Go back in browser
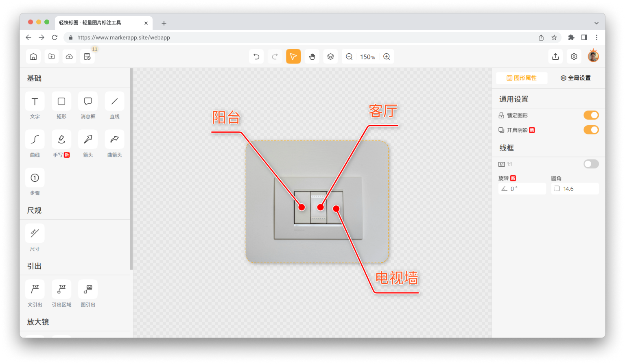 tap(28, 37)
